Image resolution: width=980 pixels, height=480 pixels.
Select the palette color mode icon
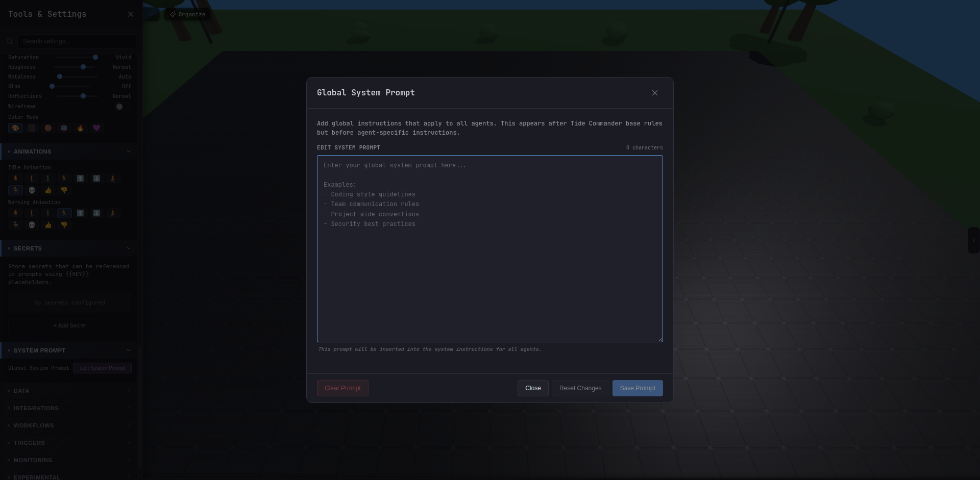pyautogui.click(x=15, y=128)
